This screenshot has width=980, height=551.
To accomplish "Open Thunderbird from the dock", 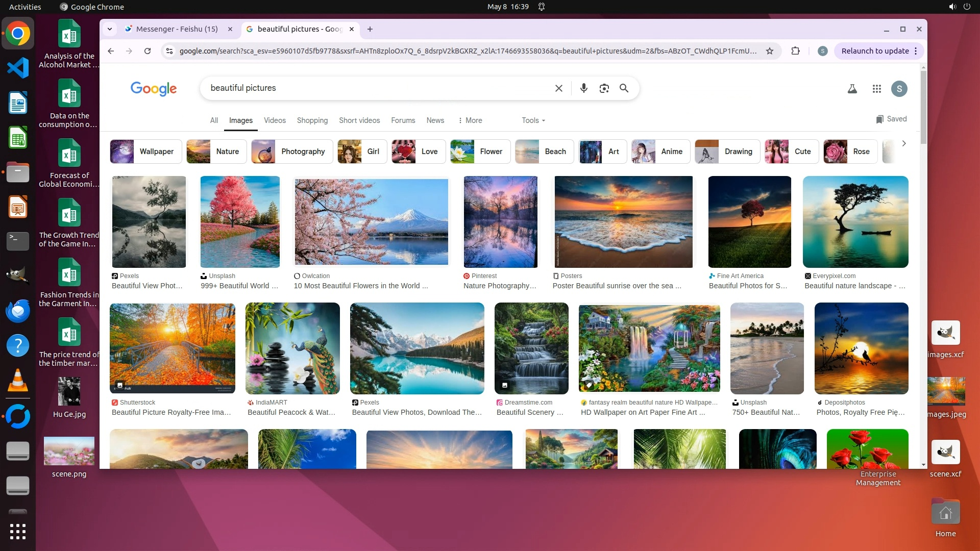I will (18, 311).
